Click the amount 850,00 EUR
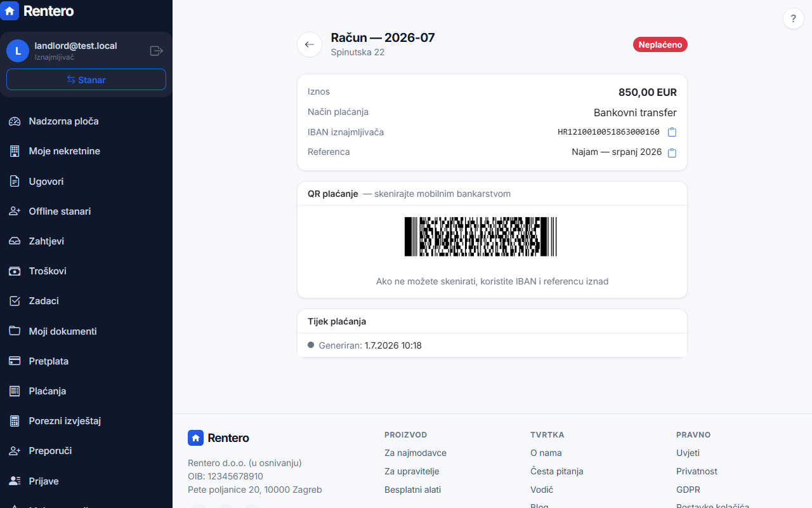This screenshot has height=508, width=812. click(648, 92)
